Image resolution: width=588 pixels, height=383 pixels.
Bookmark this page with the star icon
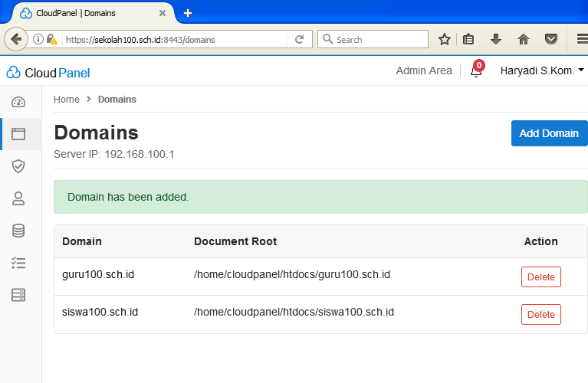click(x=444, y=39)
